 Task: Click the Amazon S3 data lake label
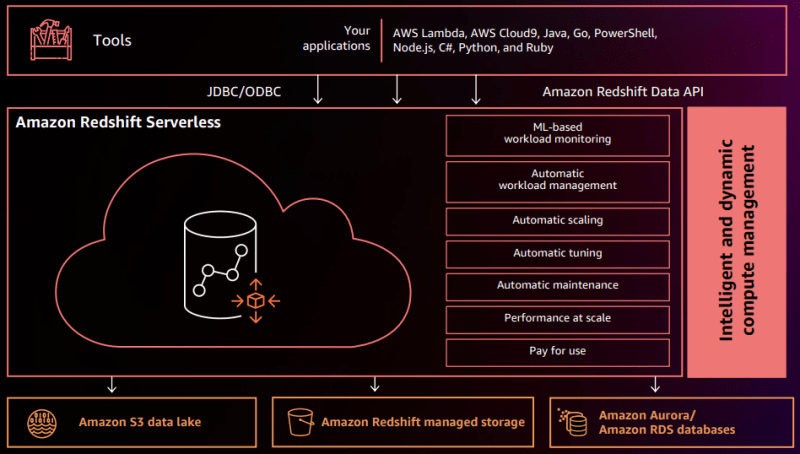[x=140, y=422]
